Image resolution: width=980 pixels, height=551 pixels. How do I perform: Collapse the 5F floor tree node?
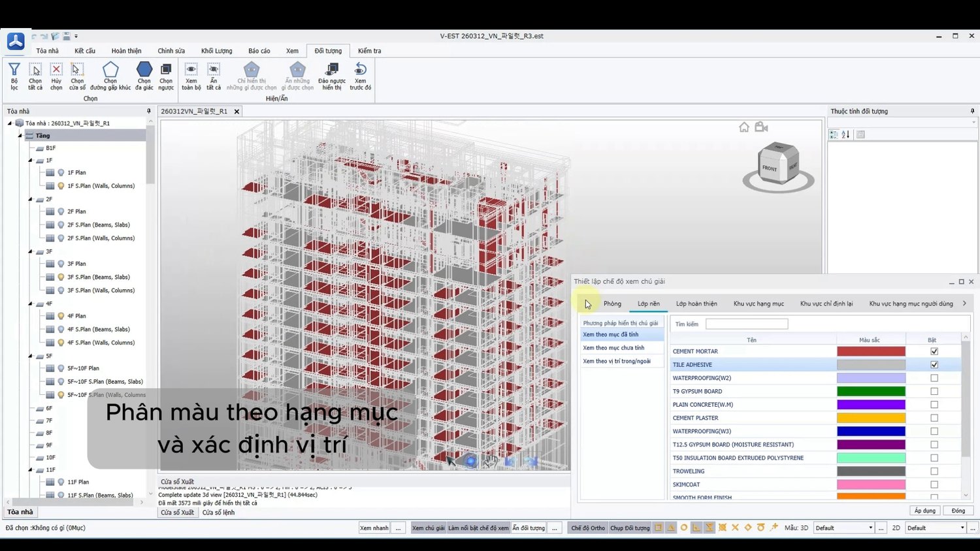click(30, 356)
